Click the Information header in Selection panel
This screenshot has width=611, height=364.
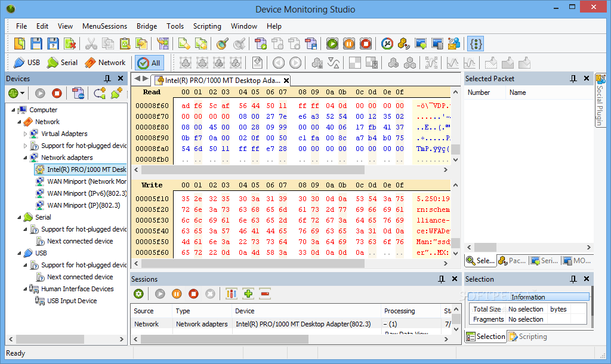pos(529,297)
